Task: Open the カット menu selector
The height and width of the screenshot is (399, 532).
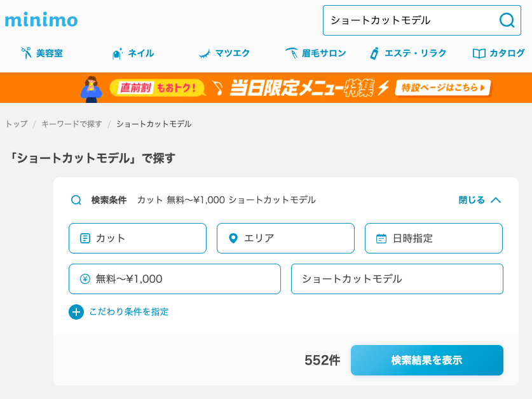Action: click(x=137, y=238)
